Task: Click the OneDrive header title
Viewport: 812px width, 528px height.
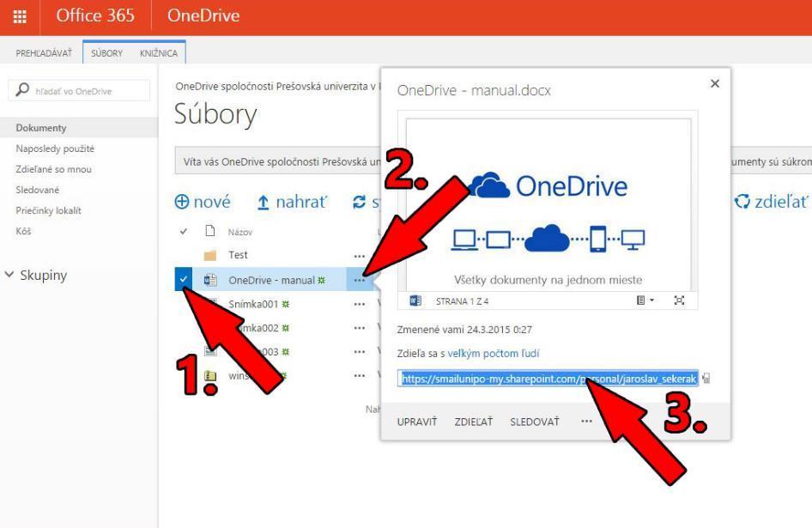Action: [x=203, y=15]
